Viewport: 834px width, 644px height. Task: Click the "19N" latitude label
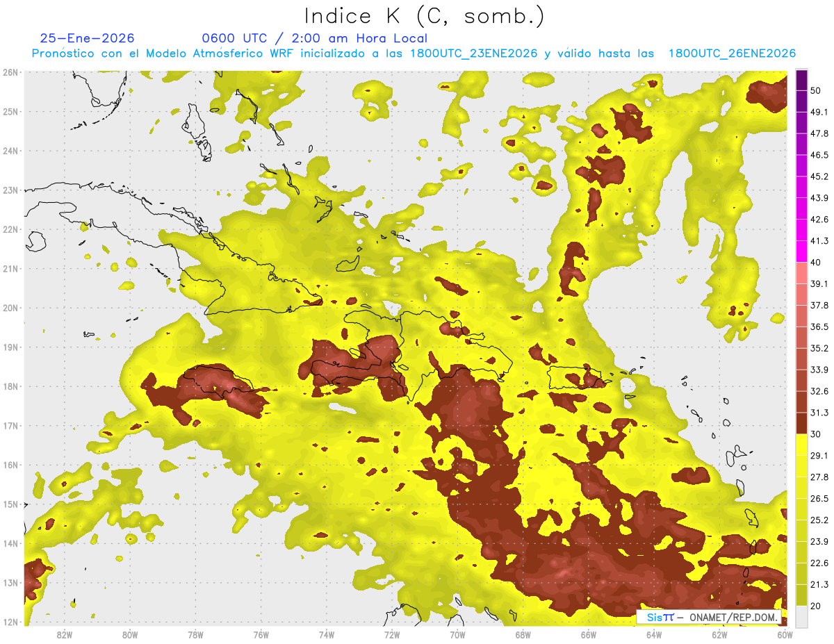(x=10, y=347)
